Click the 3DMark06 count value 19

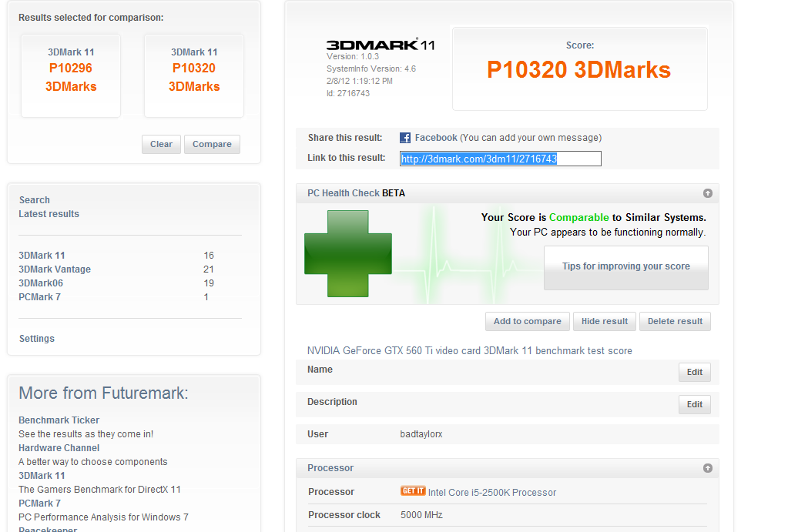[209, 283]
